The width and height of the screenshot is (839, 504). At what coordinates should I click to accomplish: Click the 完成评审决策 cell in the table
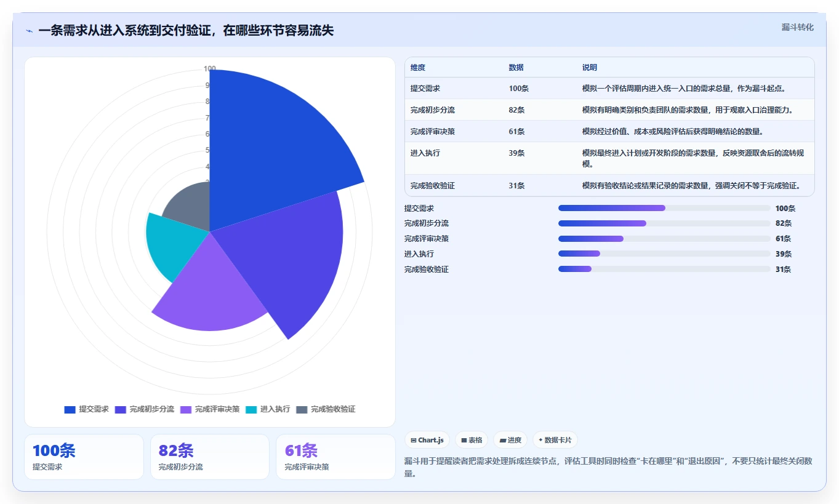[x=433, y=132]
